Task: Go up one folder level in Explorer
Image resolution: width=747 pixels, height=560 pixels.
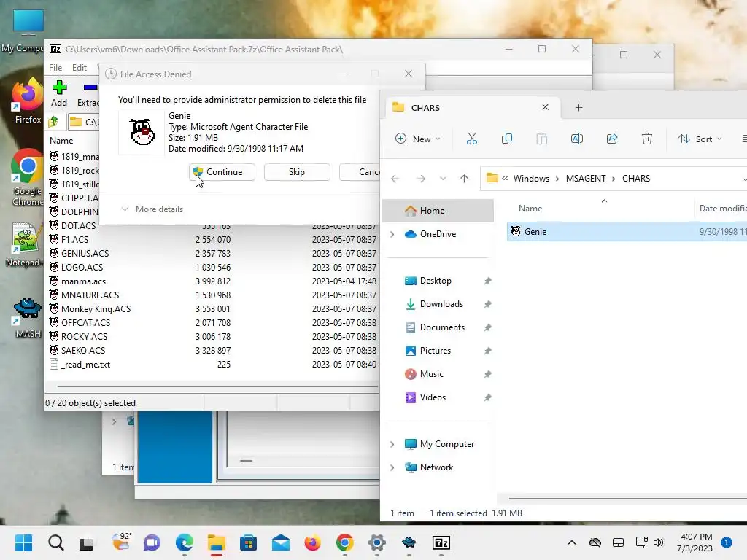Action: 464,179
